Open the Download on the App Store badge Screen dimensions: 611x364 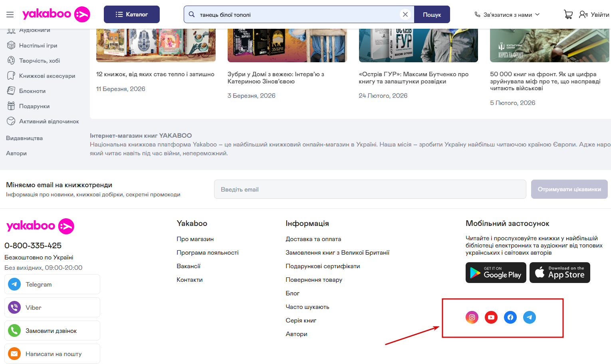pos(560,273)
